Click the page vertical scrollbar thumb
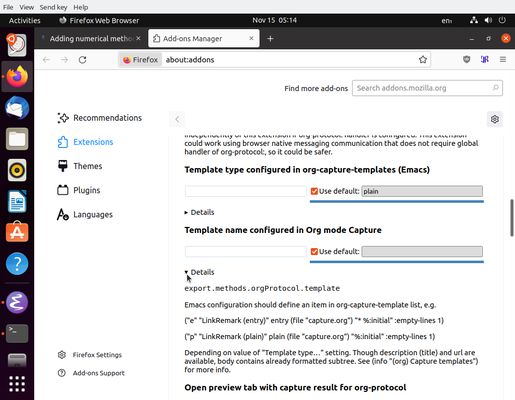Screen dimensions: 515x400 tap(512, 218)
